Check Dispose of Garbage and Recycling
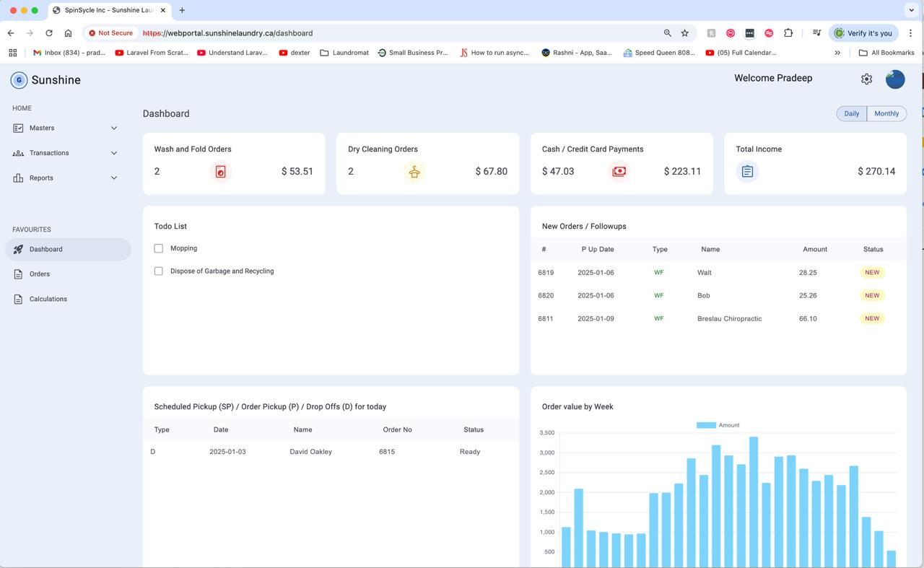Image resolution: width=924 pixels, height=568 pixels. 159,271
